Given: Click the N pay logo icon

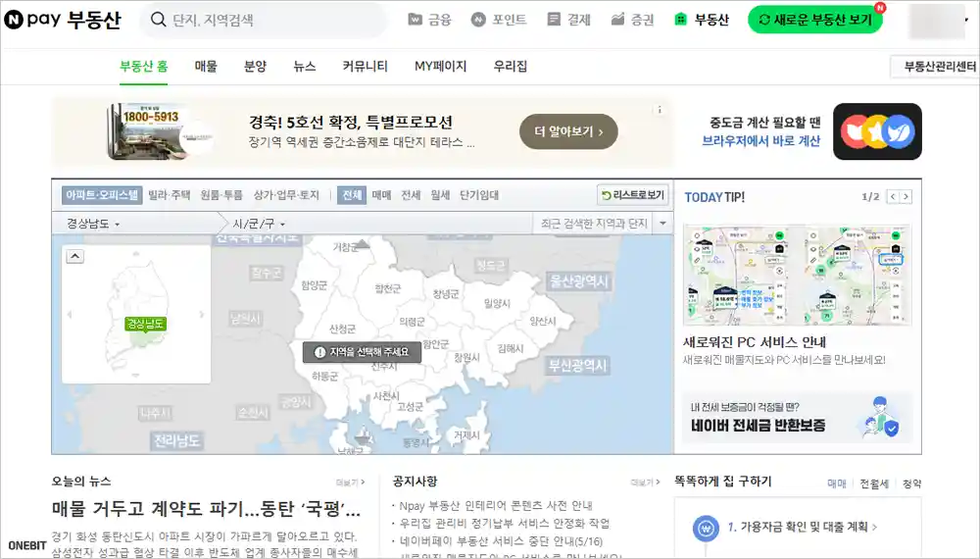Looking at the screenshot, I should [14, 20].
